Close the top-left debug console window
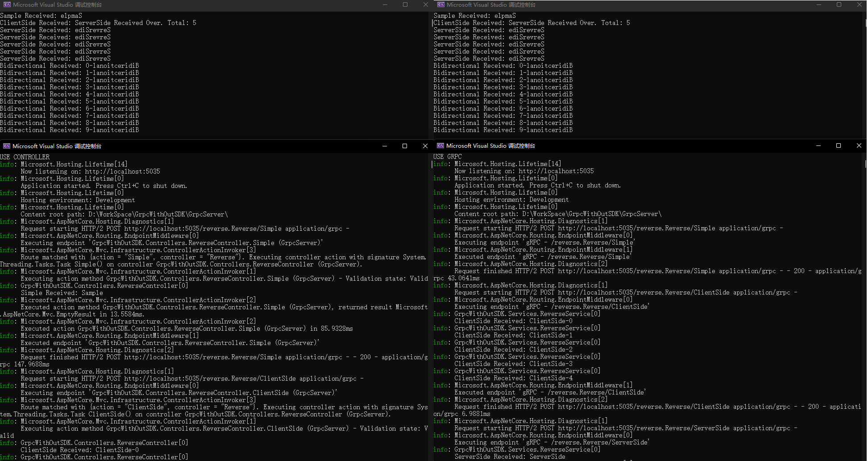Viewport: 868px width, 461px height. tap(425, 4)
